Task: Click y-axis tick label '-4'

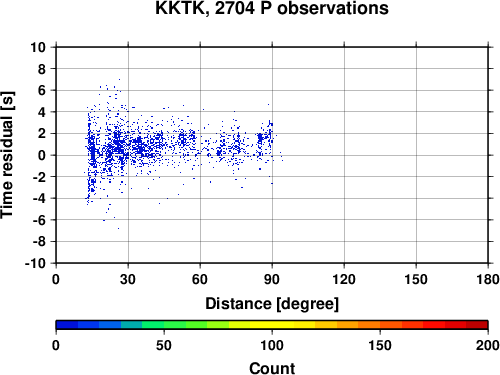Action: pyautogui.click(x=39, y=198)
